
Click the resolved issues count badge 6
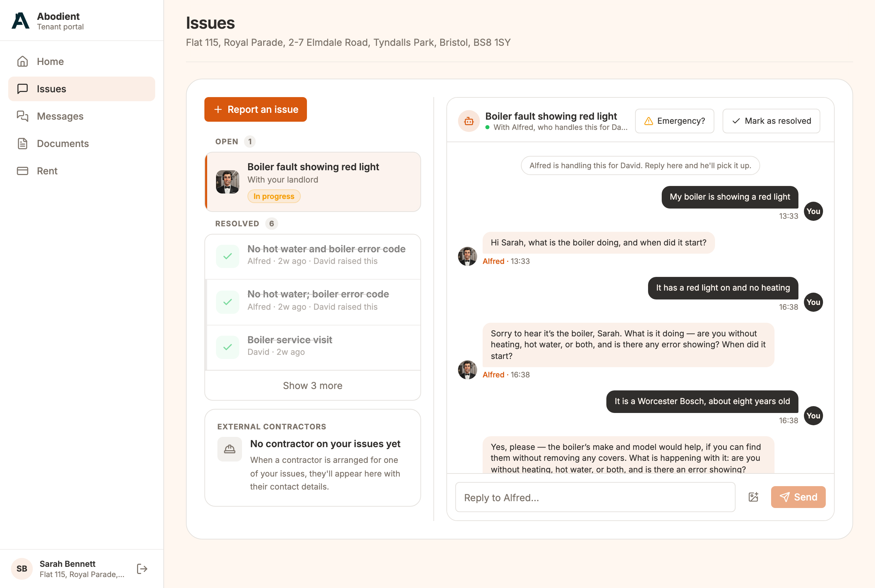coord(271,224)
